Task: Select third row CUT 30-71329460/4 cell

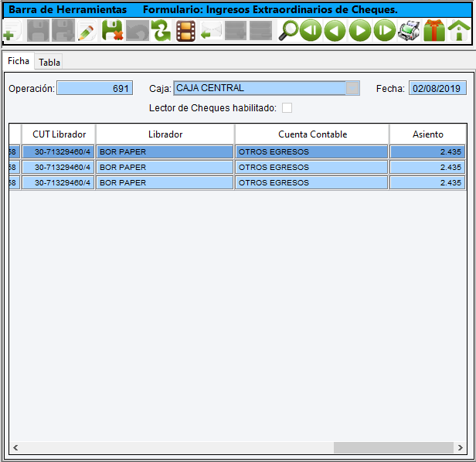Action: coord(58,183)
